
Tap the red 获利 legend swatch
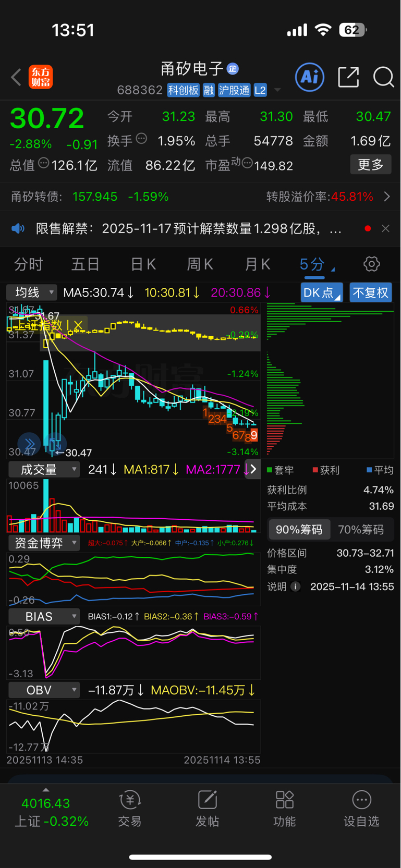pyautogui.click(x=315, y=470)
